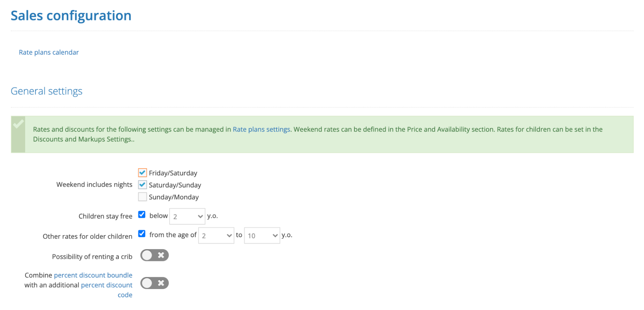Image resolution: width=644 pixels, height=310 pixels.
Task: Untick the Other rates for older children checkbox
Action: [142, 234]
